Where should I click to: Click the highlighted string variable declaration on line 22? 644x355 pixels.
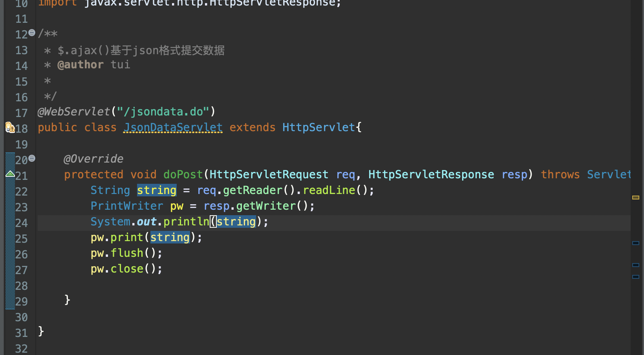(x=157, y=190)
